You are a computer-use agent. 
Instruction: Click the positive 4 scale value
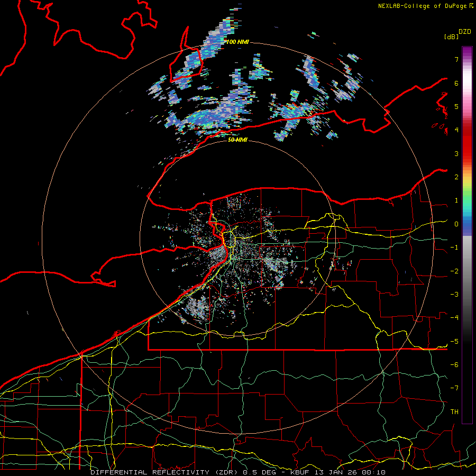click(456, 130)
